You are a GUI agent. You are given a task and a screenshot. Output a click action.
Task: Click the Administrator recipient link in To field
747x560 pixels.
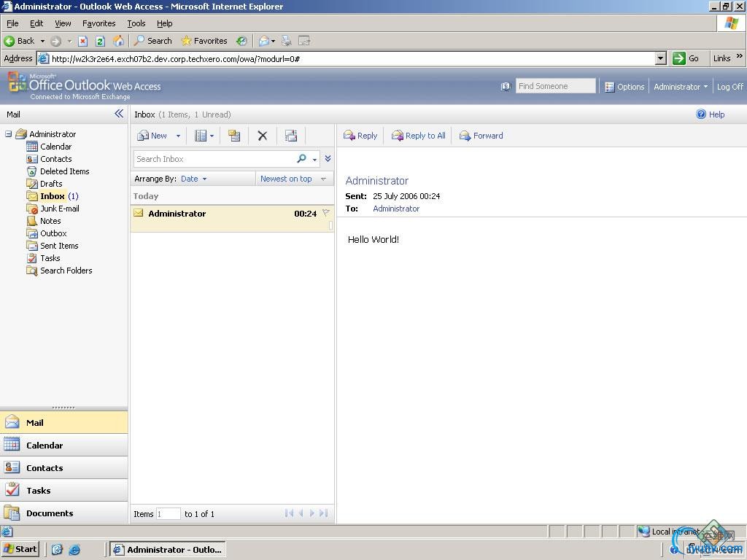(x=396, y=209)
